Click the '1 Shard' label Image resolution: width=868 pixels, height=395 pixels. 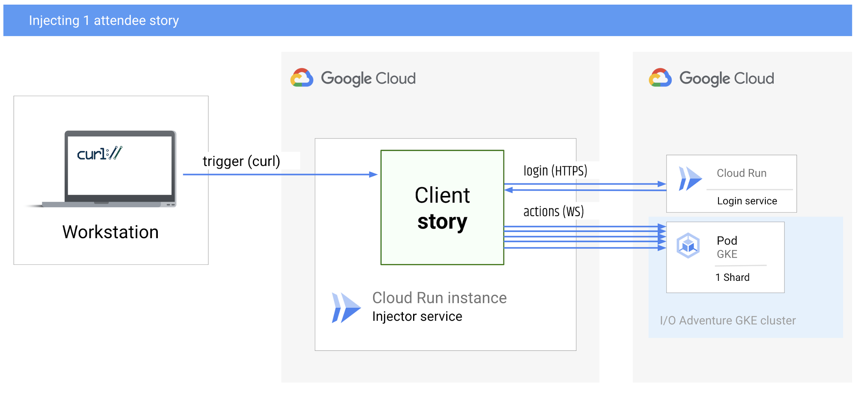point(732,277)
